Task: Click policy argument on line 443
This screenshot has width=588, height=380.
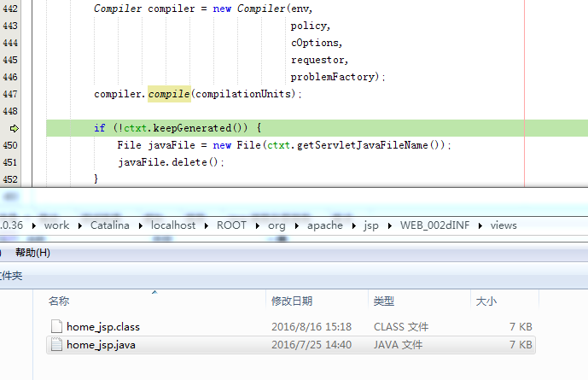Action: pos(308,26)
